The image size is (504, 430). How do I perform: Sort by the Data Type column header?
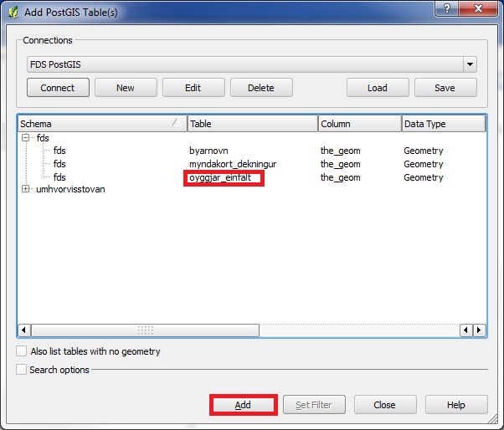coord(444,124)
